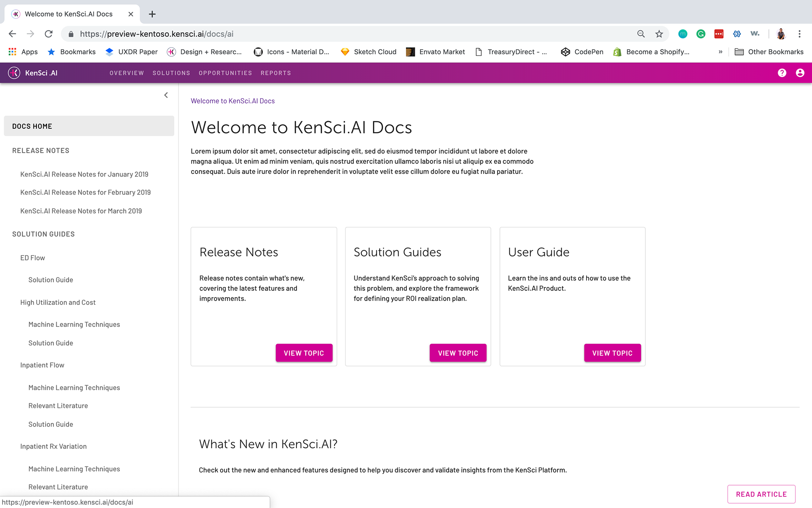
Task: Open the Grammarly extension icon
Action: pyautogui.click(x=701, y=34)
